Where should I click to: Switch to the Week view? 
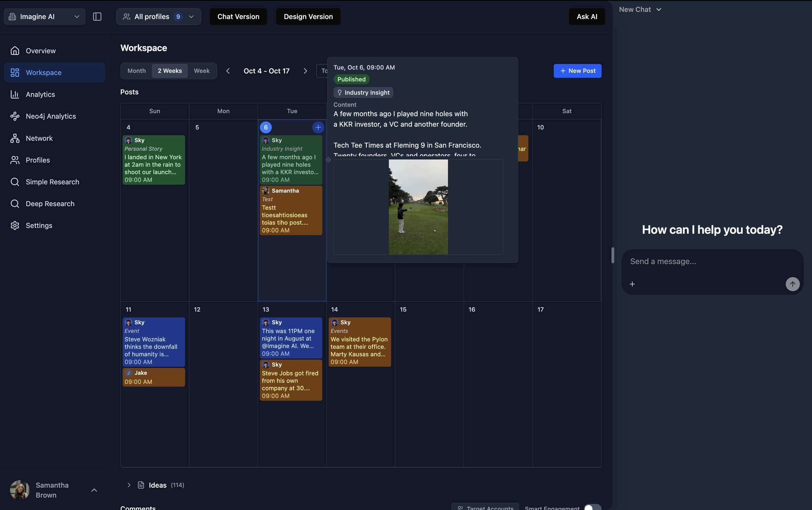pyautogui.click(x=202, y=71)
